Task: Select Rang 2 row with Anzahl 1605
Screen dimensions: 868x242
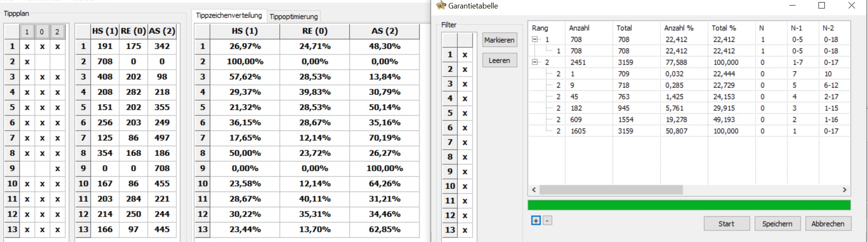Action: [689, 131]
